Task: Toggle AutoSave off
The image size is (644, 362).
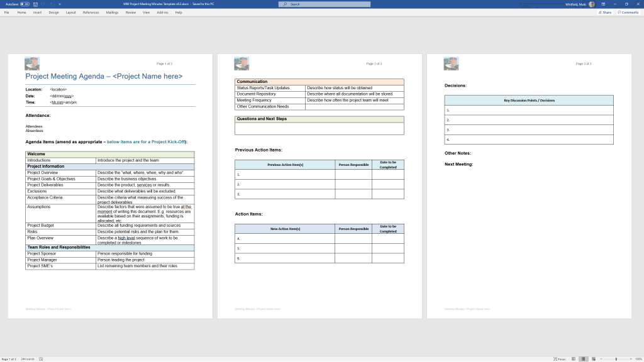Action: [x=24, y=4]
